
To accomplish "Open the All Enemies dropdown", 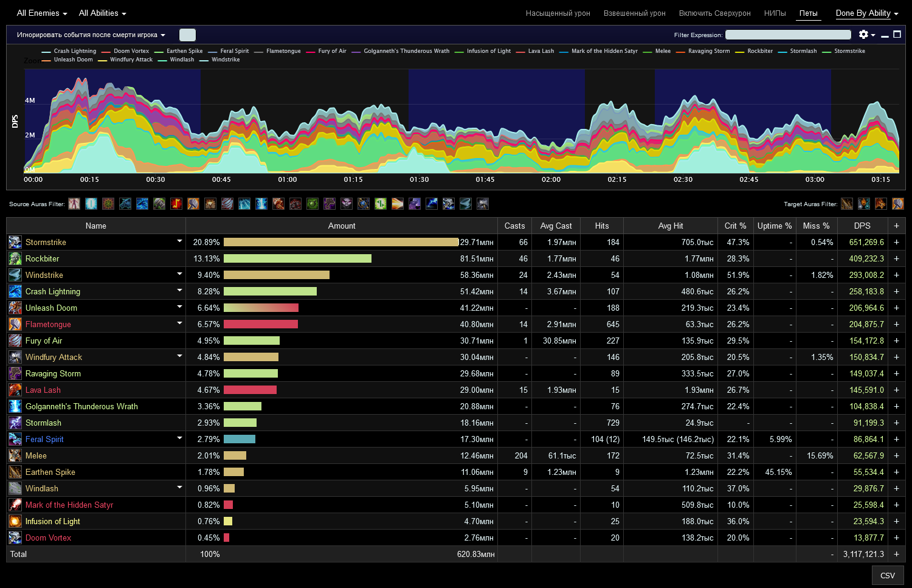I will point(41,13).
